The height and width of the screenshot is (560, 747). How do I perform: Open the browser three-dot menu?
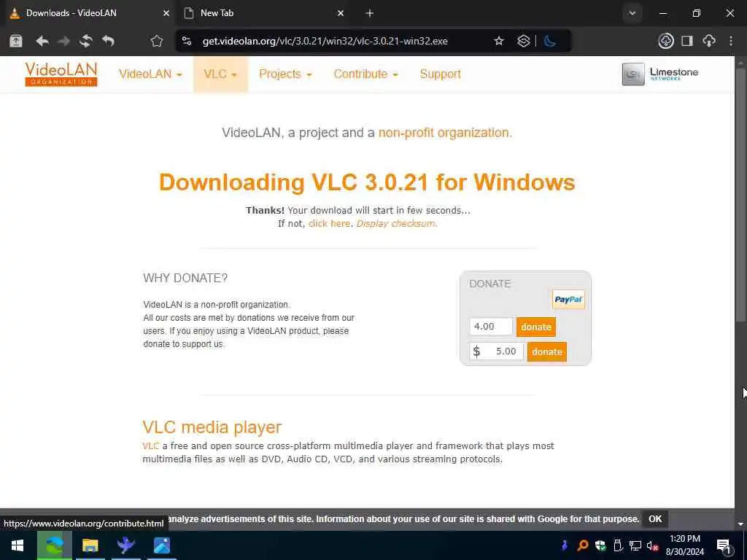click(731, 41)
